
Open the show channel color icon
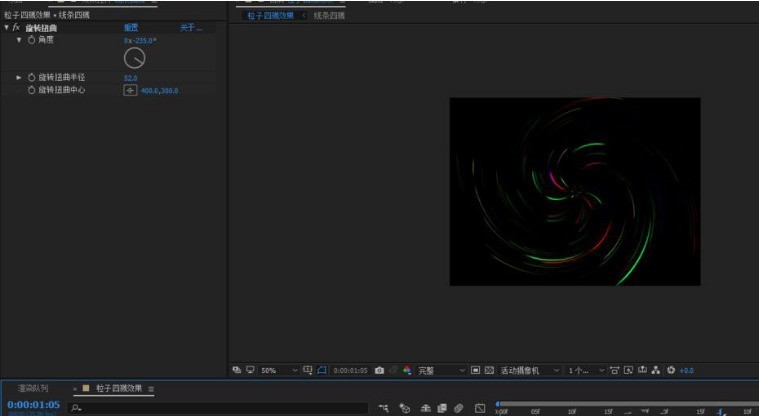(407, 370)
